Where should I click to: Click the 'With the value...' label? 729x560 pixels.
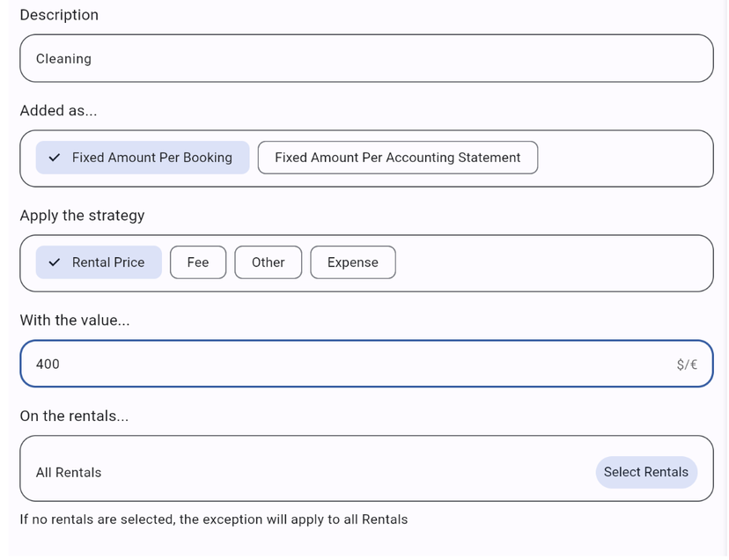(x=75, y=321)
